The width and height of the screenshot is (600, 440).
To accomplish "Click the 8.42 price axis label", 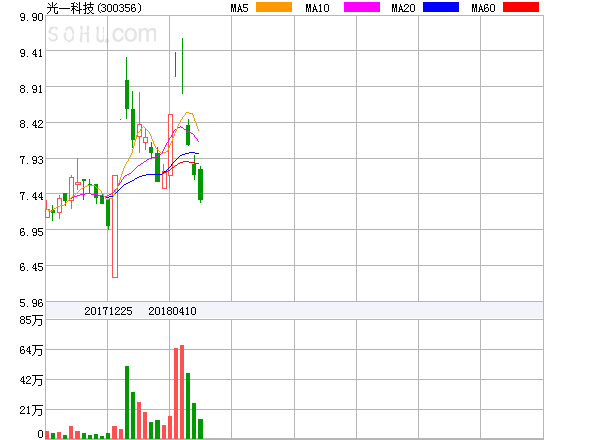I will click(31, 124).
